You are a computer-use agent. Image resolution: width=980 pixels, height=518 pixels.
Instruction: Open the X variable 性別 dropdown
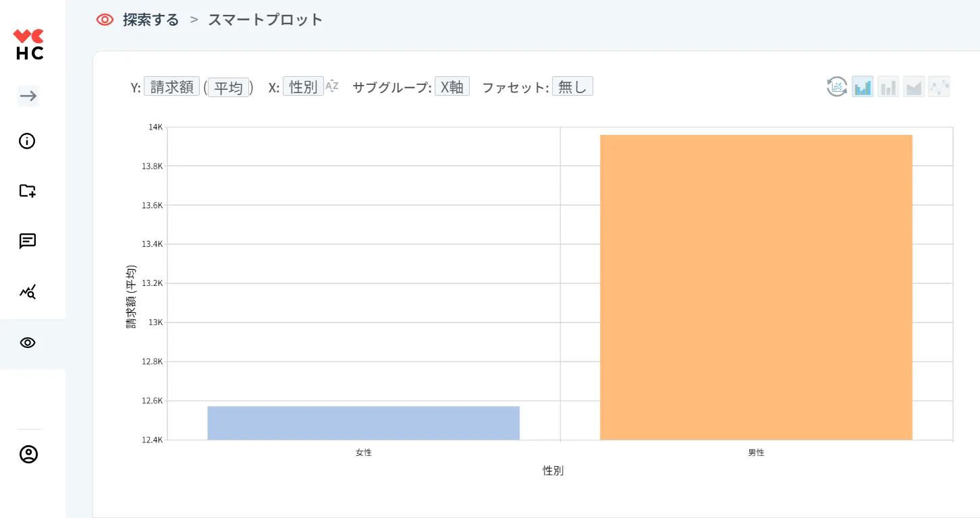click(x=303, y=86)
